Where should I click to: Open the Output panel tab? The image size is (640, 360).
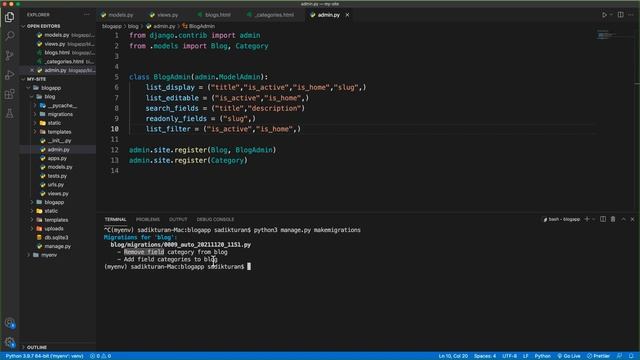pyautogui.click(x=178, y=220)
